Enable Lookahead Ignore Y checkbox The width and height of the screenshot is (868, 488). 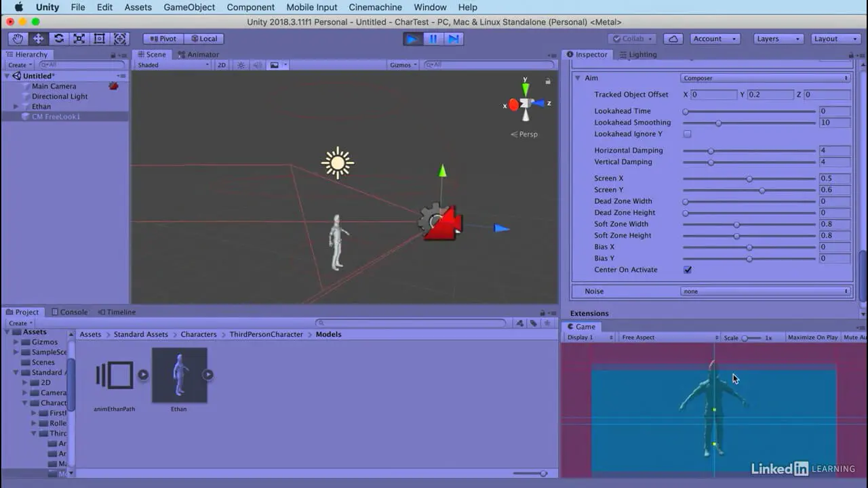(x=687, y=134)
